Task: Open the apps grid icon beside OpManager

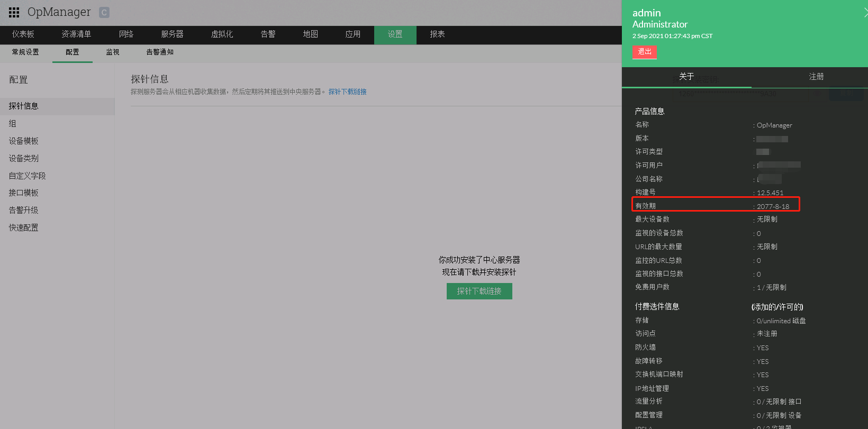Action: coord(14,12)
